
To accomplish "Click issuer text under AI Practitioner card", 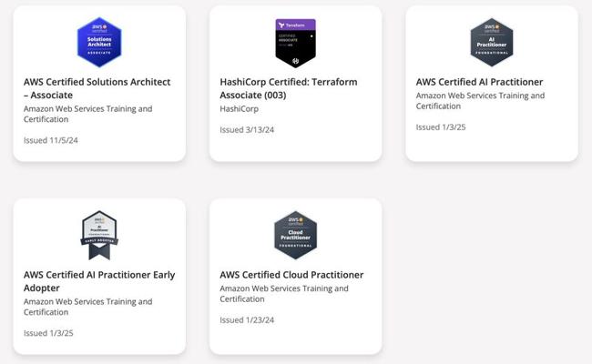I will click(x=480, y=101).
